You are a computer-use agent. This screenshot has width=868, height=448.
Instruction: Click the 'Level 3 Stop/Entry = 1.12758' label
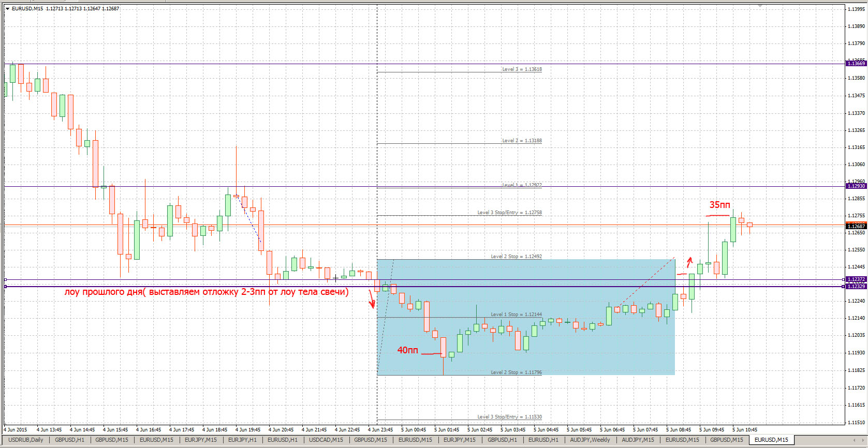pos(509,212)
